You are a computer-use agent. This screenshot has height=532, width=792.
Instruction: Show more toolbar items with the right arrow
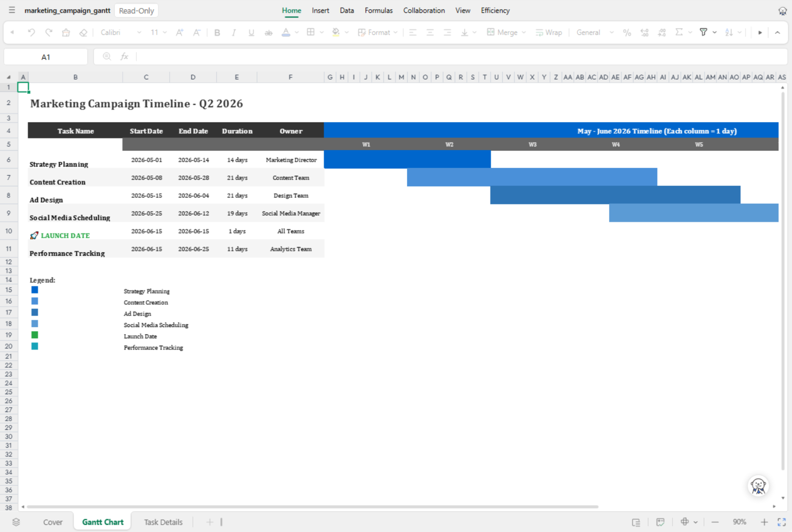[760, 32]
